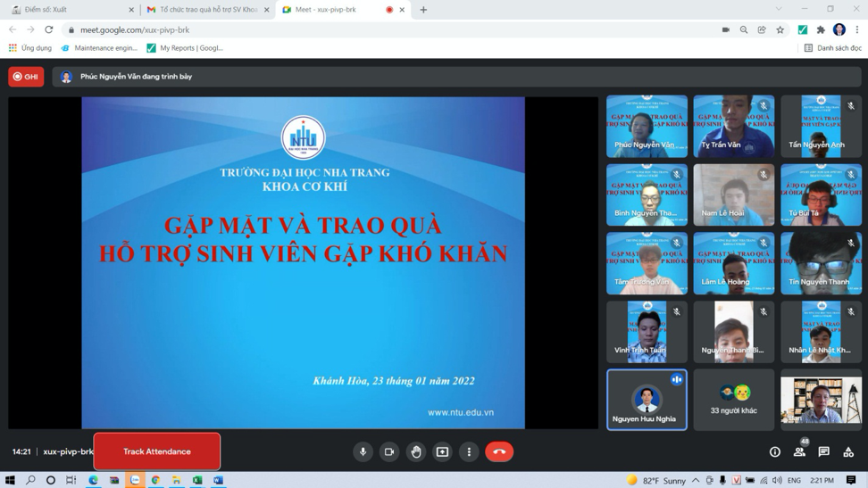Open meeting details info icon
Image resolution: width=868 pixels, height=488 pixels.
point(775,452)
